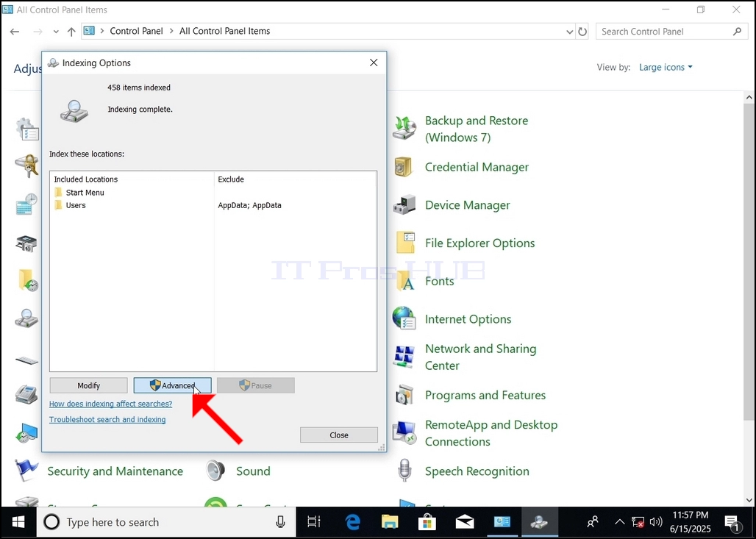756x539 pixels.
Task: Click the Backup and Restore (Windows 7) label
Action: [477, 129]
